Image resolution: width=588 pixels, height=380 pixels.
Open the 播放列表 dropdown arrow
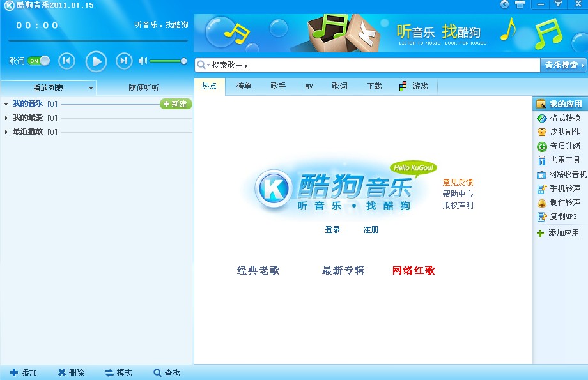click(91, 88)
